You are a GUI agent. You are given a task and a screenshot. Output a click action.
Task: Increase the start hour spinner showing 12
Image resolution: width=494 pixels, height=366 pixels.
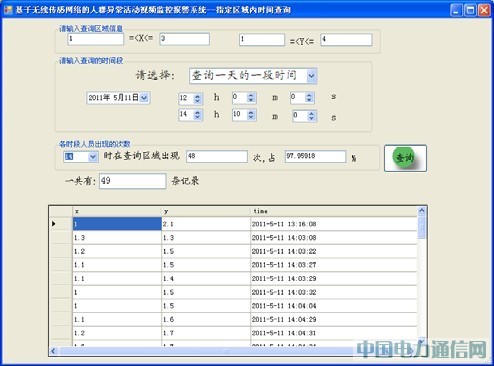(197, 95)
